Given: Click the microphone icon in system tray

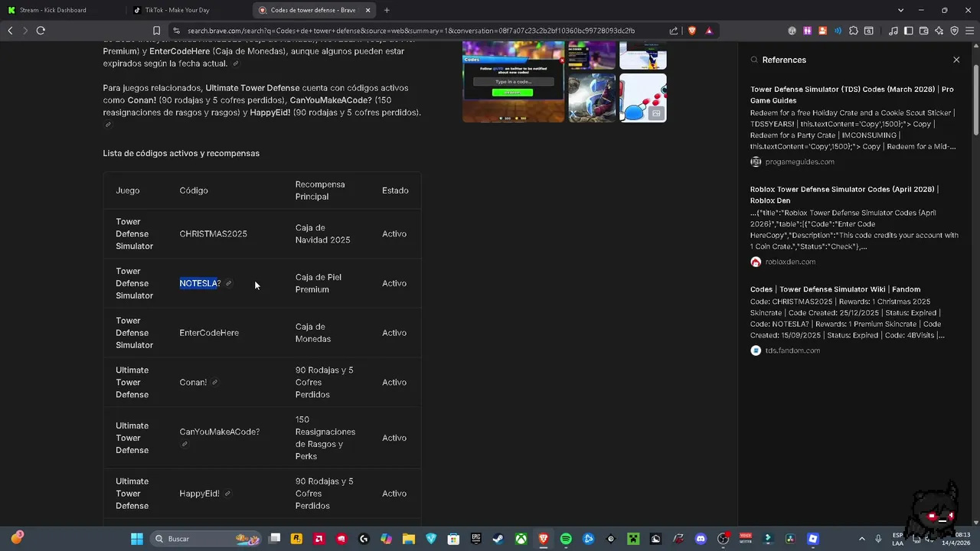Looking at the screenshot, I should click(878, 539).
